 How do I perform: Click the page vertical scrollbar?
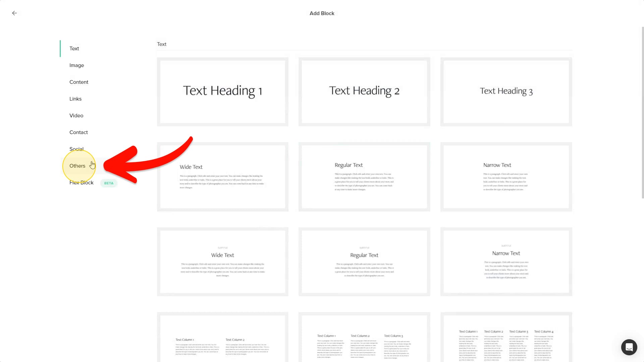click(x=643, y=112)
